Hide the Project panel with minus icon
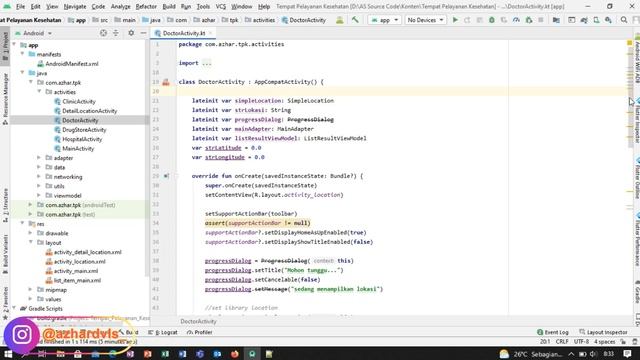 click(143, 33)
